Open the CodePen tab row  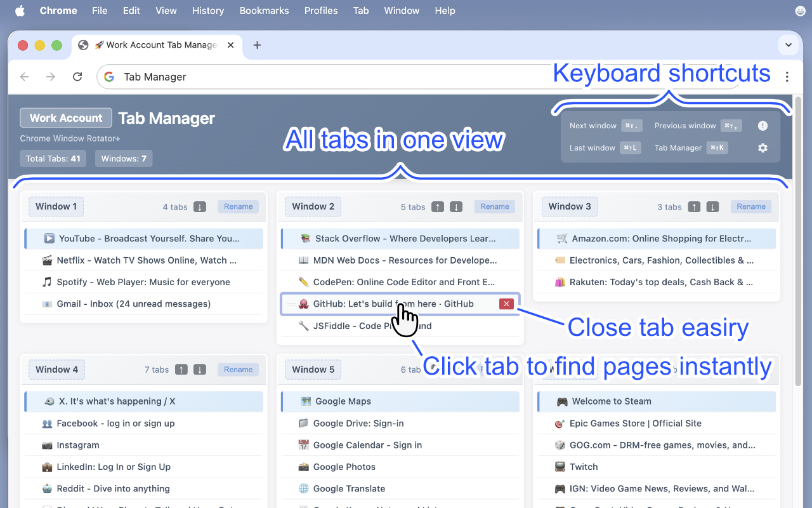point(400,282)
